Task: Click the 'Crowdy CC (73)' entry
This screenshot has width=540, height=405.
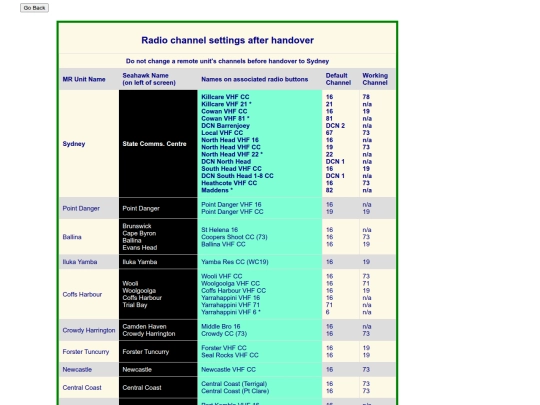Action: pos(224,334)
